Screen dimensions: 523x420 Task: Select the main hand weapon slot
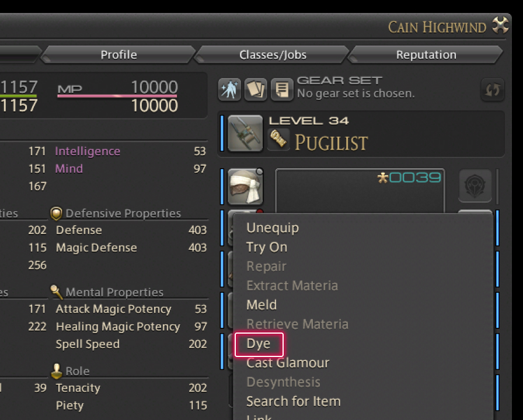(245, 134)
